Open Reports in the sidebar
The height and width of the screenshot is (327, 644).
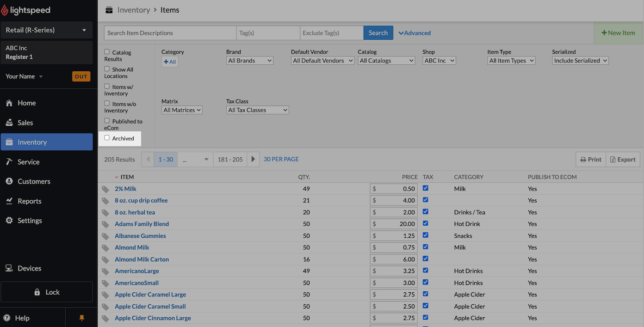(x=46, y=201)
